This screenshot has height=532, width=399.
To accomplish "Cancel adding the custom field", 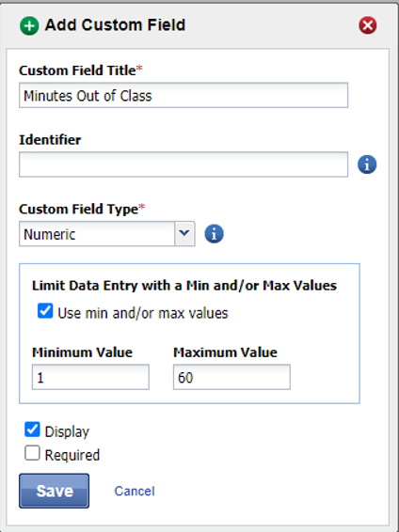I will pyautogui.click(x=135, y=491).
